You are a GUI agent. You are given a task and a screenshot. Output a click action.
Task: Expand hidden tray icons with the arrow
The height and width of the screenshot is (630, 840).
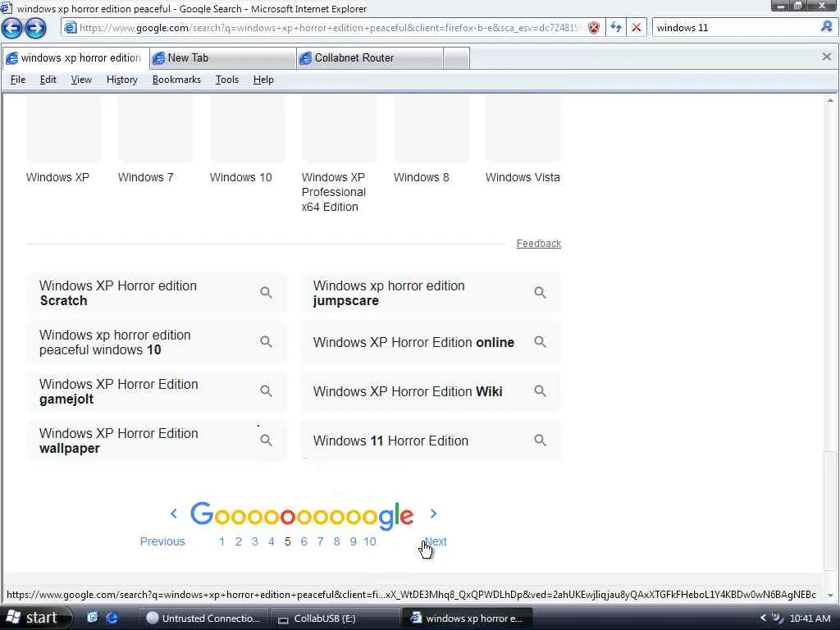click(x=763, y=618)
